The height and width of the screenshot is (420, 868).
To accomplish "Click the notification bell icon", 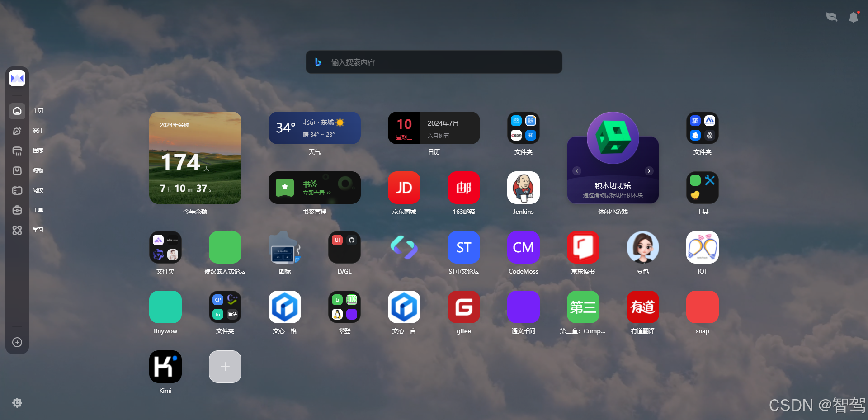I will 854,17.
